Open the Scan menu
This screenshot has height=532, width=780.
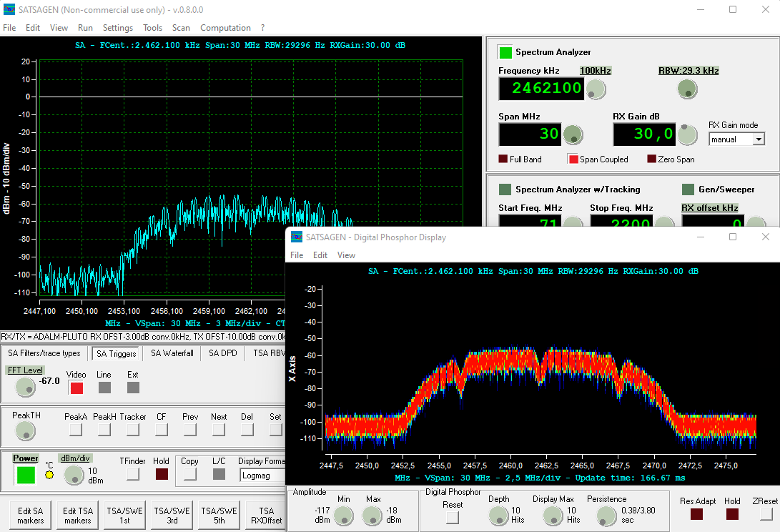181,28
